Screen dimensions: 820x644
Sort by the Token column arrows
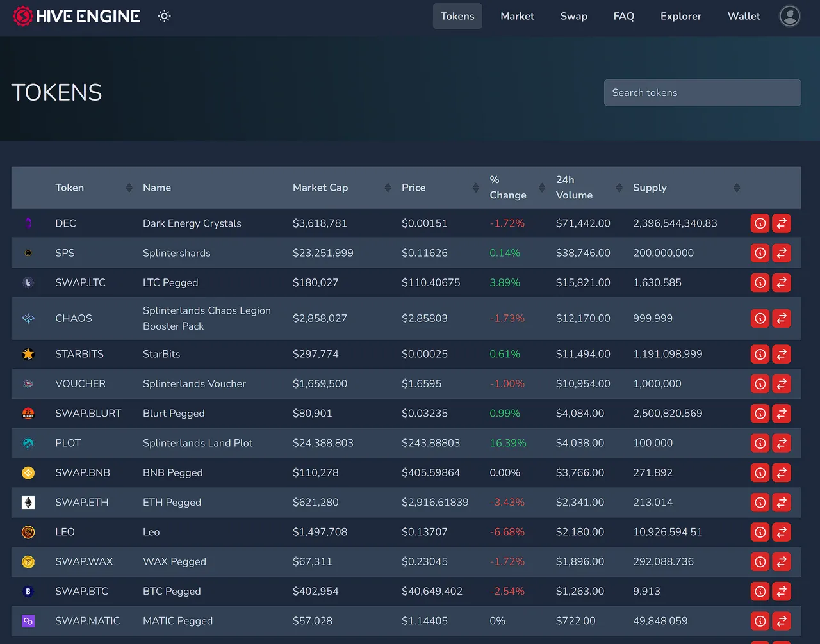click(129, 188)
